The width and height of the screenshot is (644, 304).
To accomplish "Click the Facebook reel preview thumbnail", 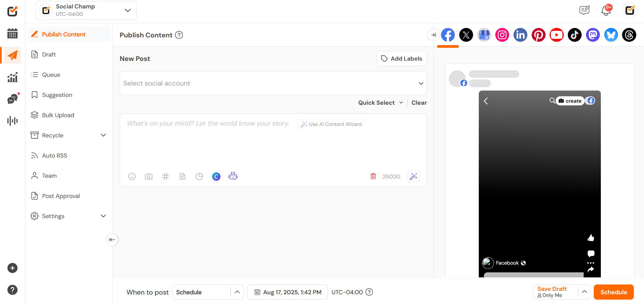I will [540, 184].
